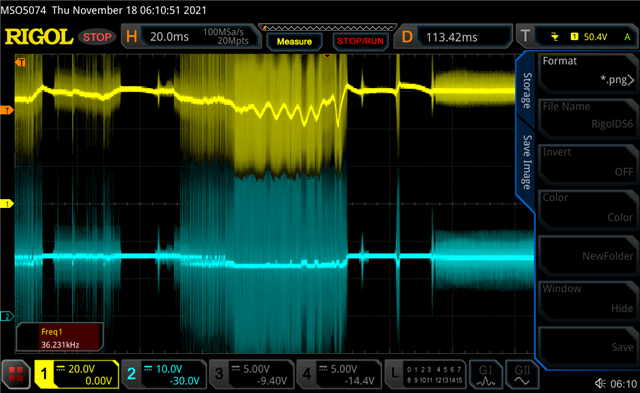Open the Color option selector
The image size is (640, 393).
click(587, 208)
